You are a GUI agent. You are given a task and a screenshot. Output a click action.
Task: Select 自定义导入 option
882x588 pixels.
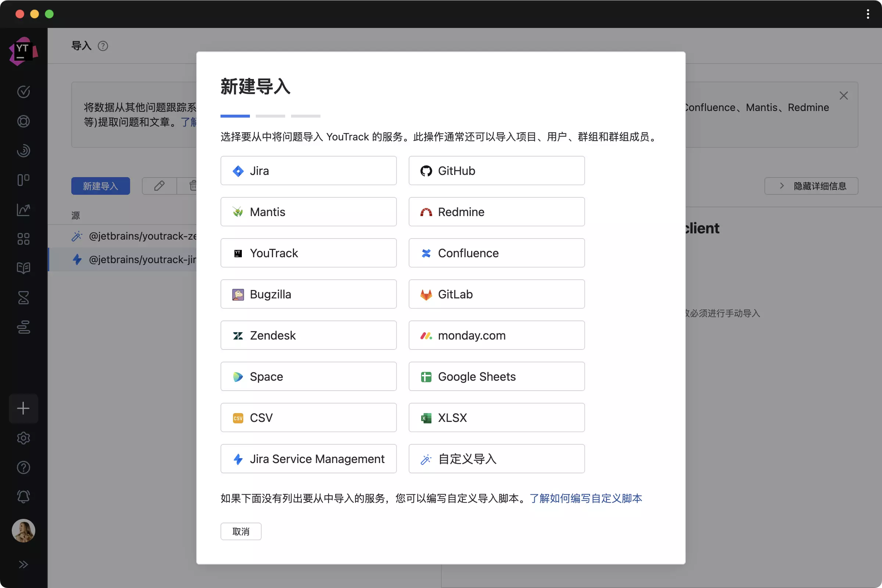tap(496, 458)
